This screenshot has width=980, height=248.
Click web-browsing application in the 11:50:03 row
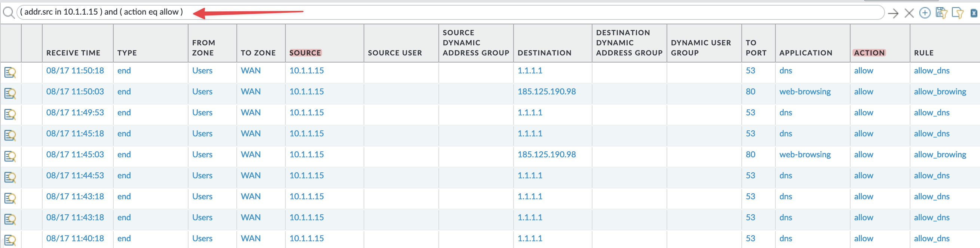805,91
